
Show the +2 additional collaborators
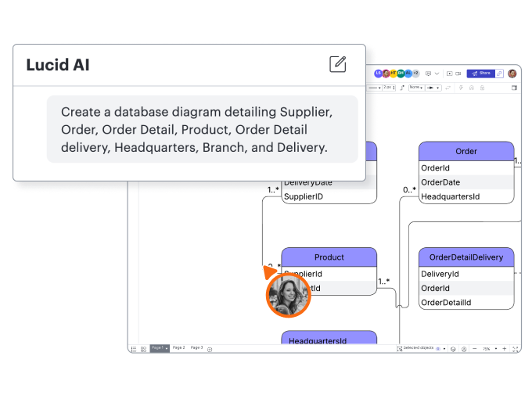[415, 74]
